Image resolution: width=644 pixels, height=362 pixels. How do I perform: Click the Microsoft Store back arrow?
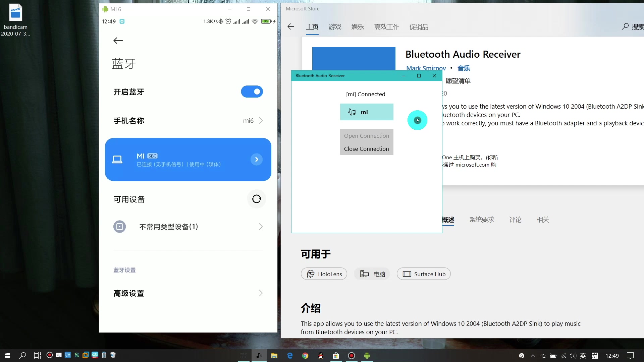tap(291, 27)
